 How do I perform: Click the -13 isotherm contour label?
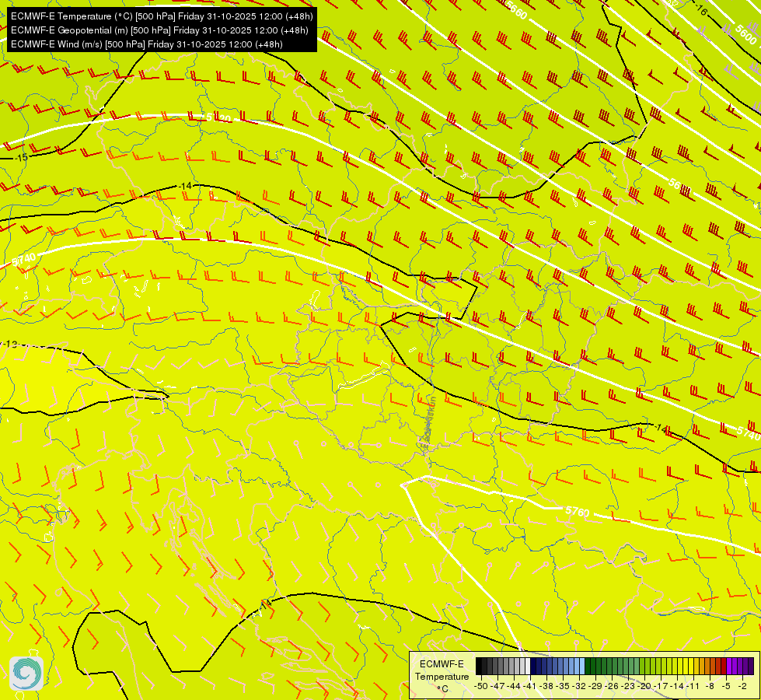[9, 345]
